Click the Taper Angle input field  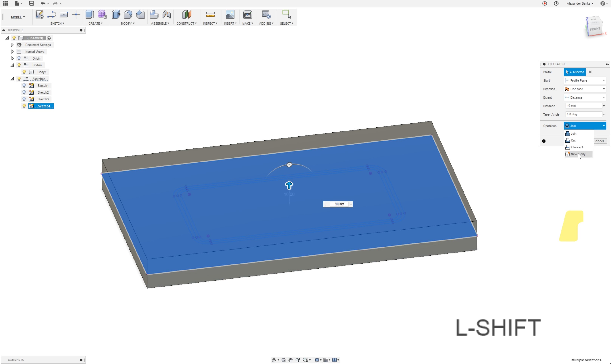[584, 114]
